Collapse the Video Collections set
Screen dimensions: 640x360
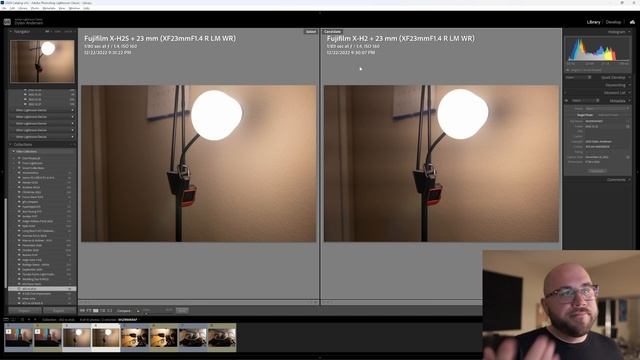pos(13,151)
